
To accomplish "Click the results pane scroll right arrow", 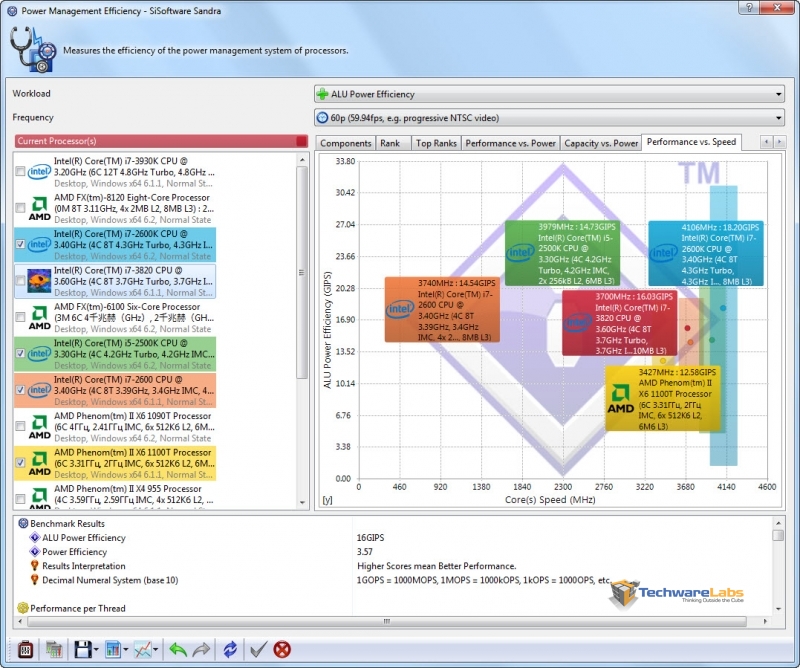I will (x=765, y=621).
